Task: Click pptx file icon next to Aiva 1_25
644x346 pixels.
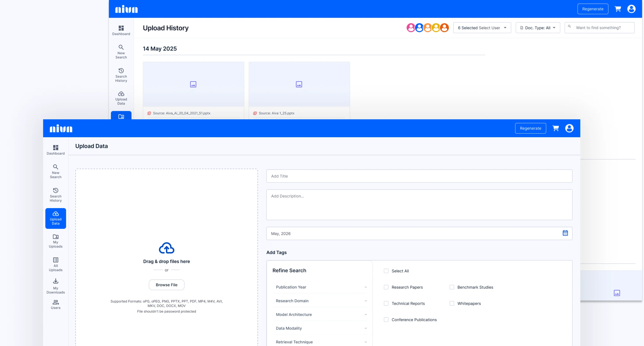Action: pyautogui.click(x=255, y=113)
